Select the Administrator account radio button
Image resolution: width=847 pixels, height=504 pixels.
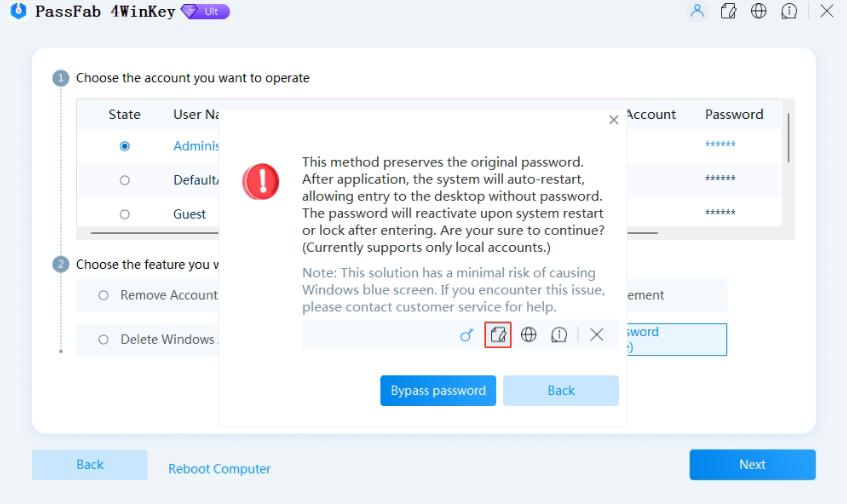coord(125,146)
